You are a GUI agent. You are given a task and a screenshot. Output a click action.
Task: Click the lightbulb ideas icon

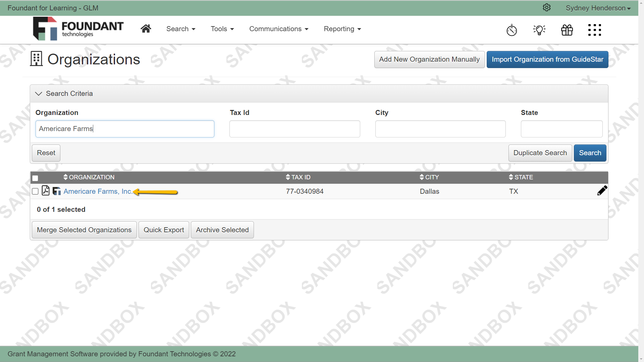(539, 30)
